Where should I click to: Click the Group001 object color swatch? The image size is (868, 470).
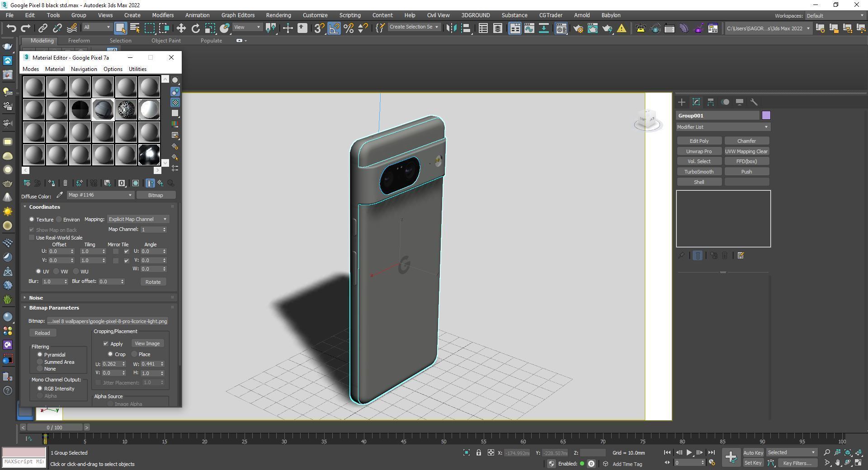click(x=766, y=116)
